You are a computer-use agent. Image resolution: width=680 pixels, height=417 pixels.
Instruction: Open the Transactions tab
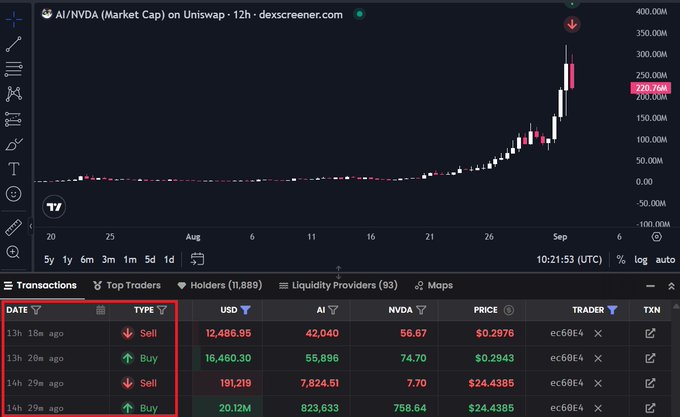(40, 285)
